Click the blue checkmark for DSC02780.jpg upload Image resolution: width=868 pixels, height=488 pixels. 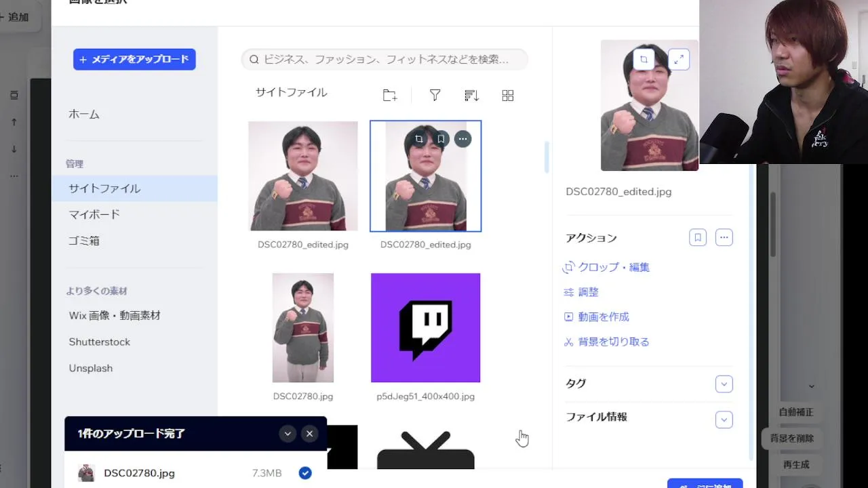click(x=305, y=473)
